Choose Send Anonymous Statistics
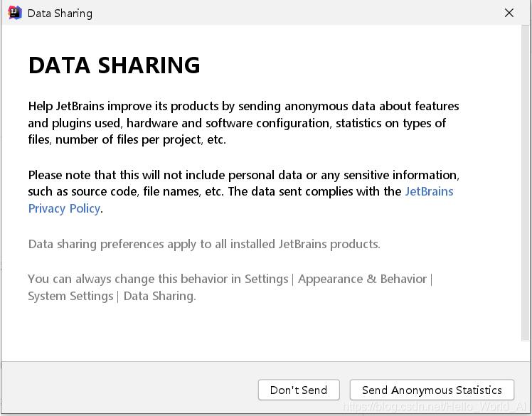Image resolution: width=532 pixels, height=416 pixels. click(x=432, y=390)
